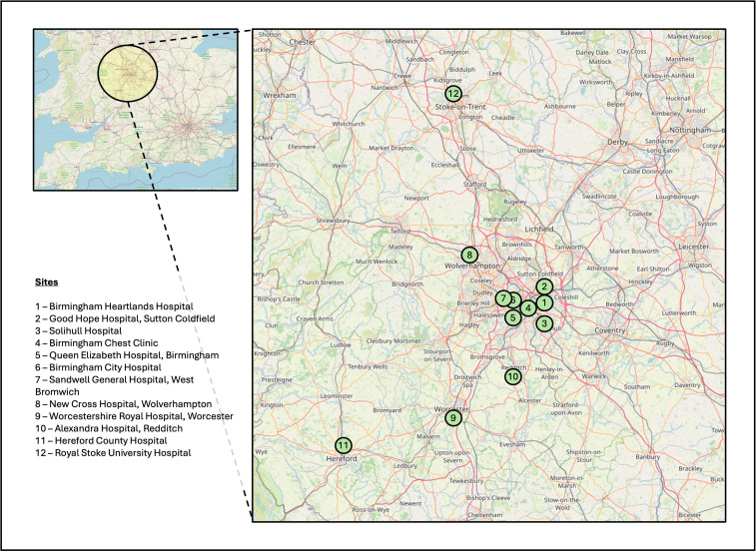Click marker 1 near Coleshill

click(x=542, y=302)
